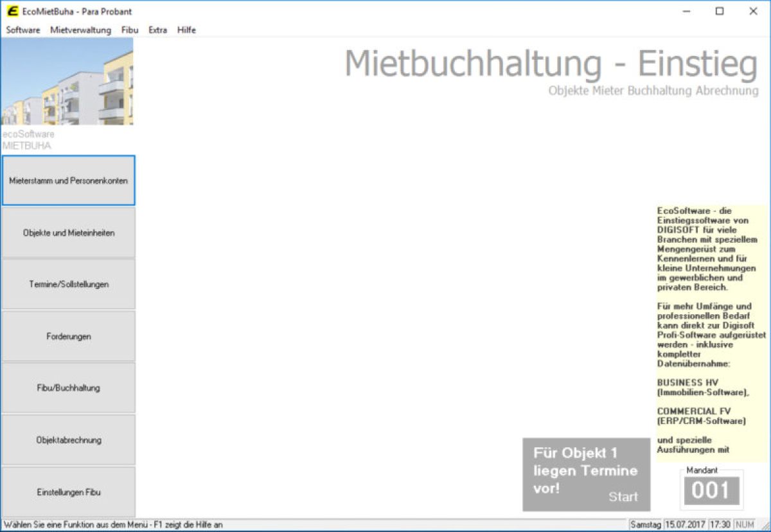Click the EcoMietBuha app icon in title bar
This screenshot has width=771, height=532.
coord(12,11)
